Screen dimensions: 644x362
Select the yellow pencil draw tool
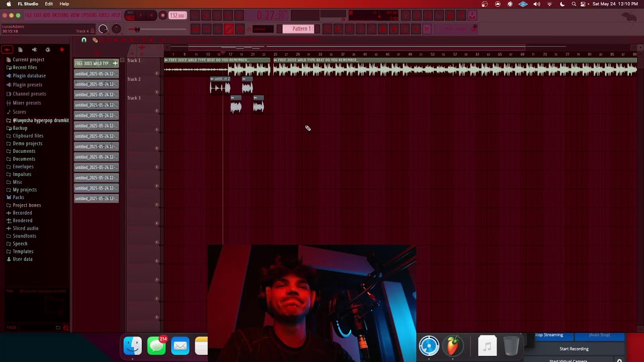[95, 40]
